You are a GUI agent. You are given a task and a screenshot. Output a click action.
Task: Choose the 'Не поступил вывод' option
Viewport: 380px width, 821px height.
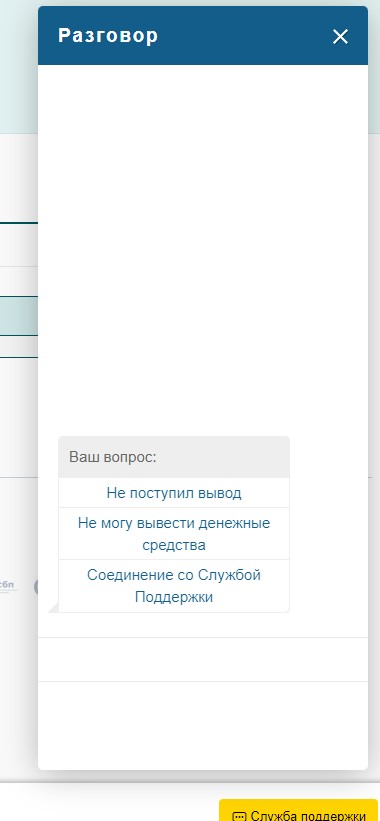coord(174,493)
